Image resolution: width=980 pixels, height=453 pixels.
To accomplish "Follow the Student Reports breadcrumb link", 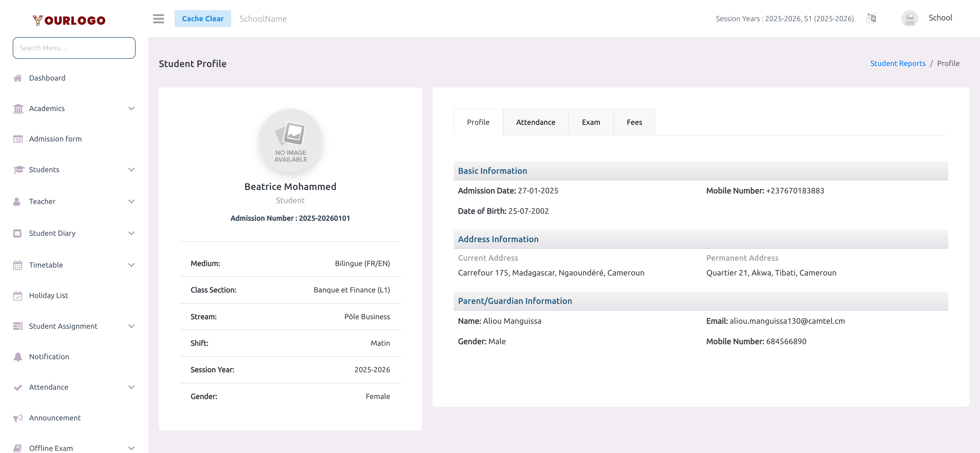I will click(x=898, y=63).
